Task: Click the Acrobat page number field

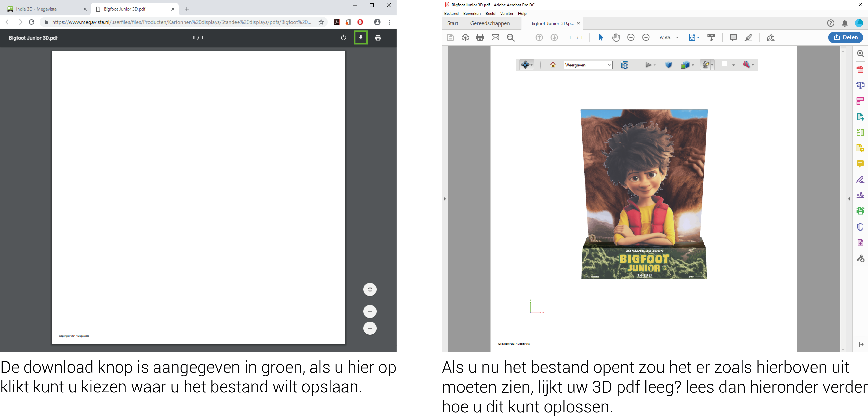Action: (x=570, y=37)
